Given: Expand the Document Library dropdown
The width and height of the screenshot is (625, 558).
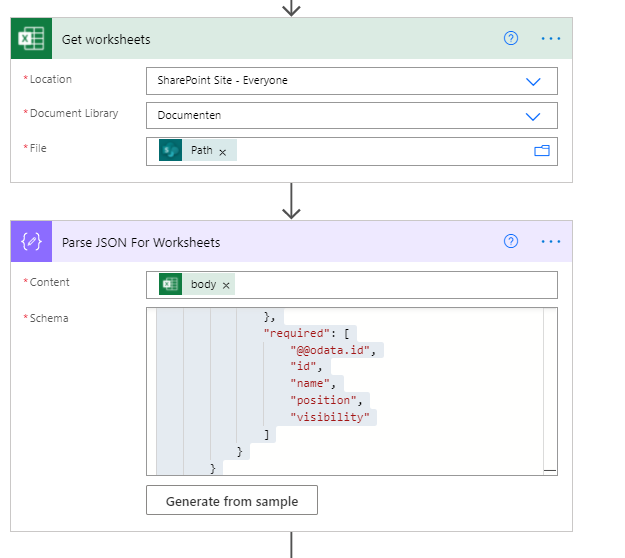Looking at the screenshot, I should click(x=533, y=116).
